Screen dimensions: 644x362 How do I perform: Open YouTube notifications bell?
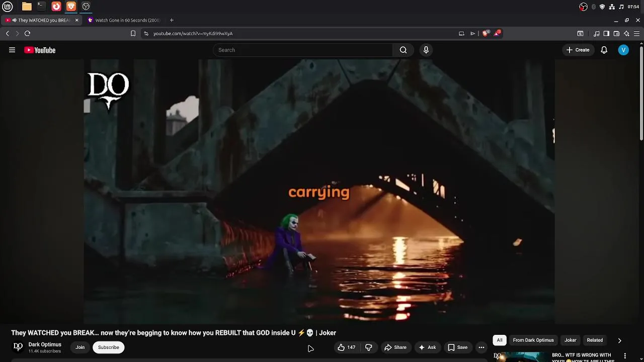pyautogui.click(x=604, y=50)
